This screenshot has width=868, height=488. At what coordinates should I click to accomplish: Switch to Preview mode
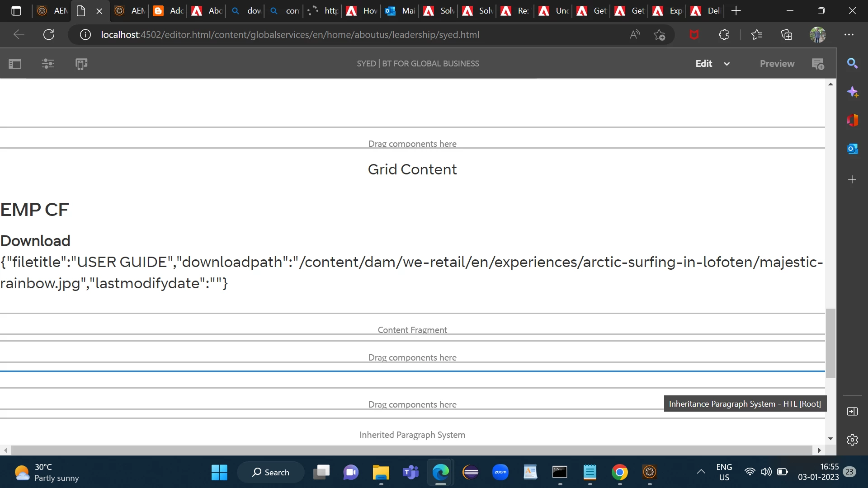[777, 64]
